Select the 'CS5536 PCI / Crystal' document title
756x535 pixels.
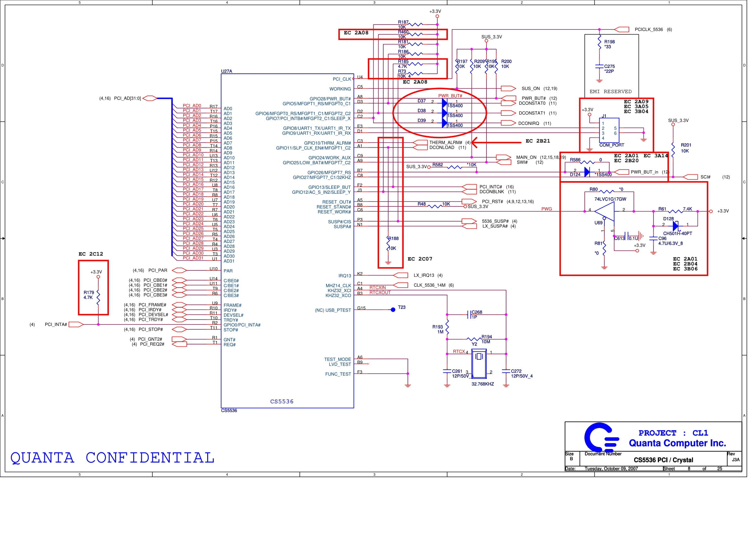point(663,460)
